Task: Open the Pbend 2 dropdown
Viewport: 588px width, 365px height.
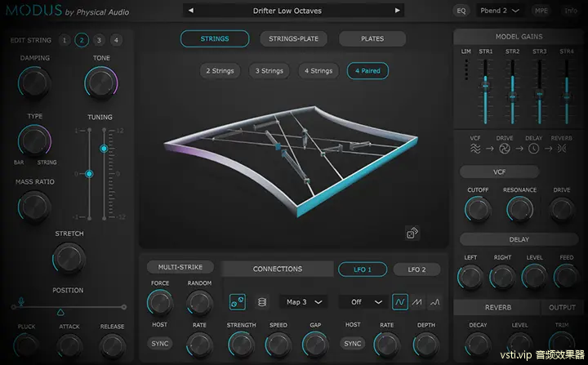Action: coord(500,11)
